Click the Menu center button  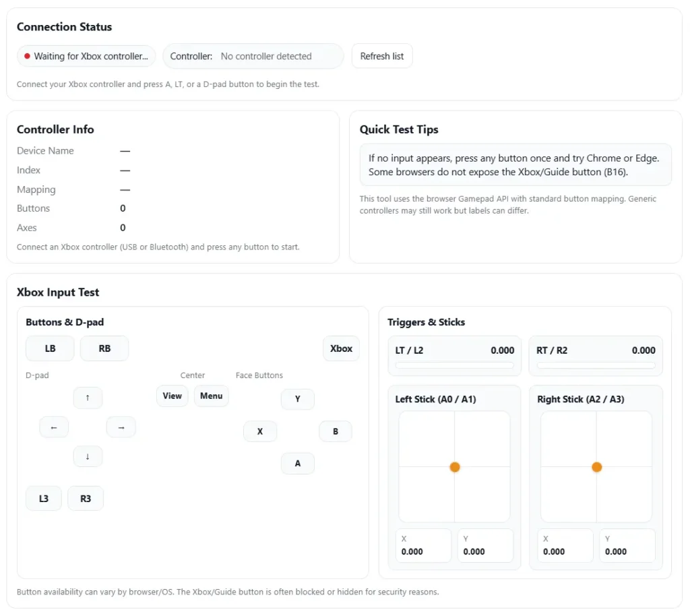(212, 396)
